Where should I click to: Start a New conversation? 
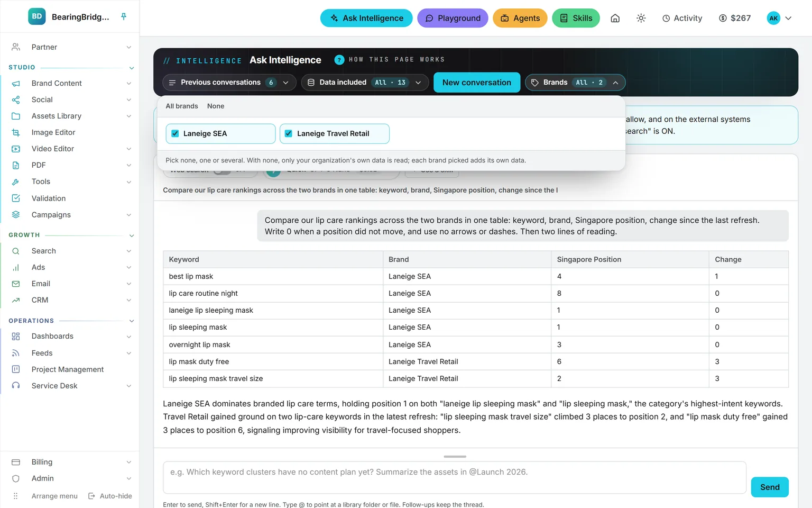(x=477, y=83)
